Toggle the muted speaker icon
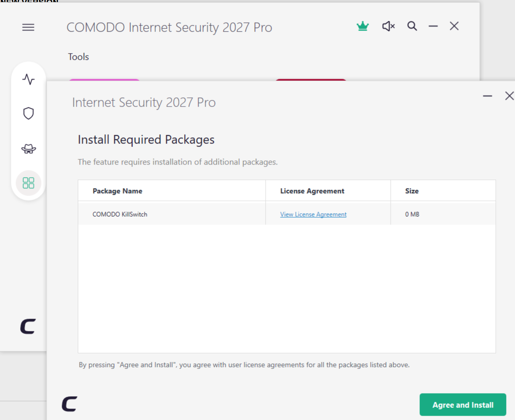Image resolution: width=515 pixels, height=420 pixels. [x=389, y=26]
